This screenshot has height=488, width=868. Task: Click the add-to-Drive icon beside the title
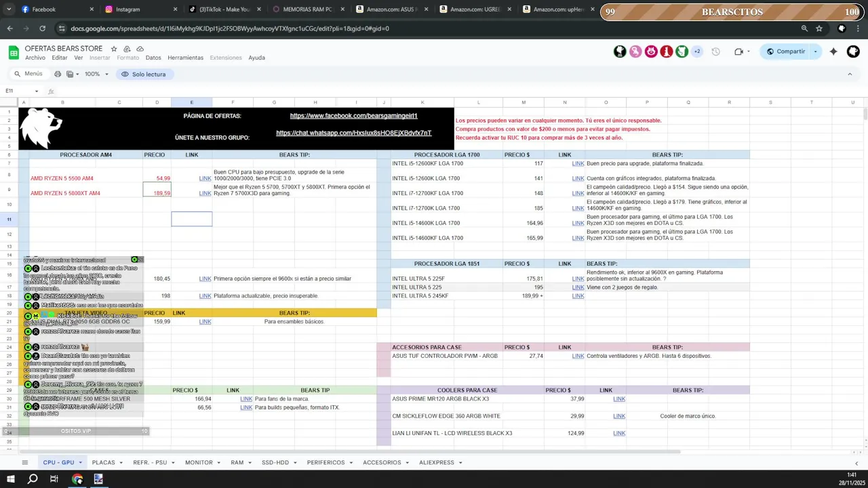pos(127,49)
